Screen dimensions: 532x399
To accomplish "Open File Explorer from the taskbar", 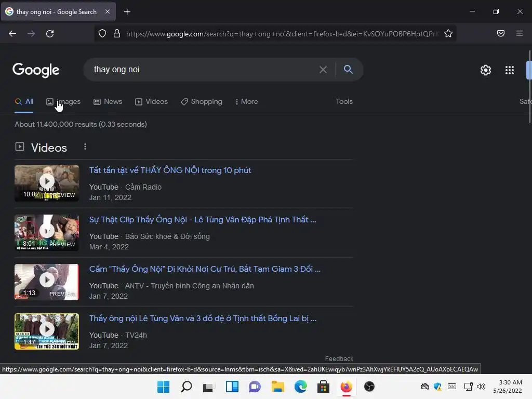I will 277,387.
